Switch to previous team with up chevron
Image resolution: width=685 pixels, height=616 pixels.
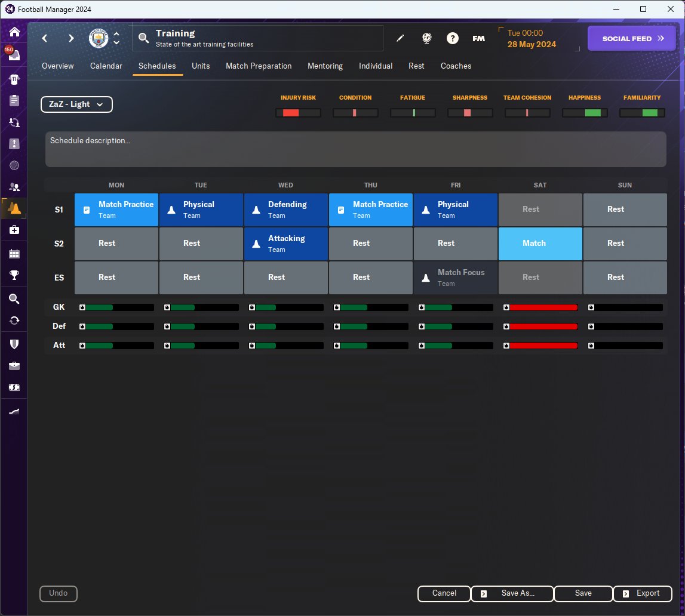tap(116, 33)
